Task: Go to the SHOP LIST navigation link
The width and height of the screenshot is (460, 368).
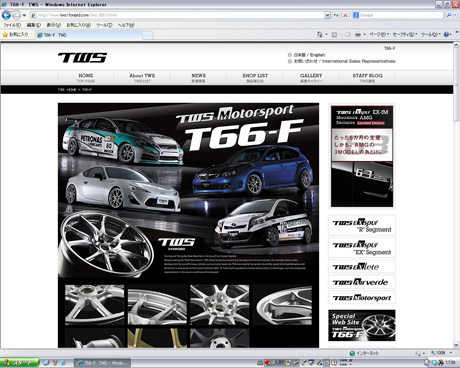Action: pos(255,78)
